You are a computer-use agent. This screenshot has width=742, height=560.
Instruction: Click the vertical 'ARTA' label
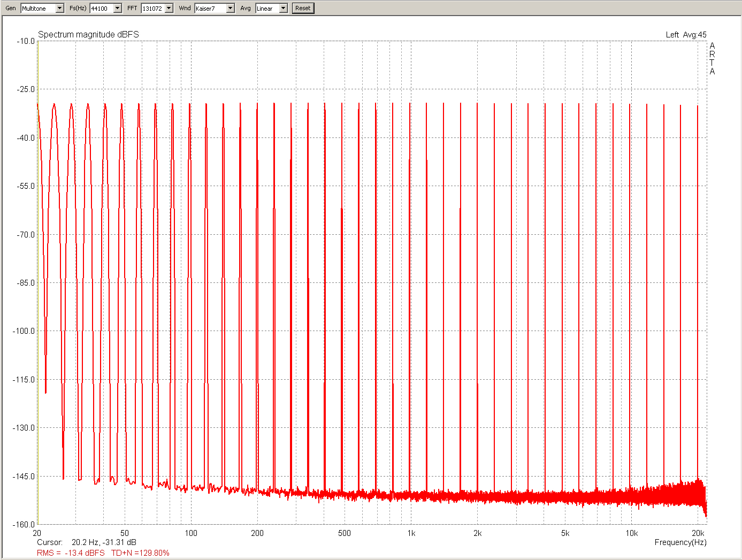pos(712,59)
